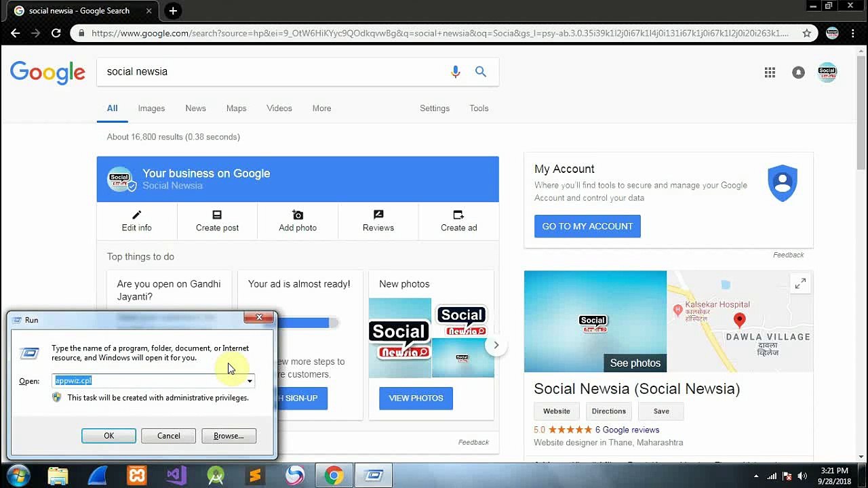Image resolution: width=868 pixels, height=488 pixels.
Task: Switch to the Images tab
Action: pos(151,108)
